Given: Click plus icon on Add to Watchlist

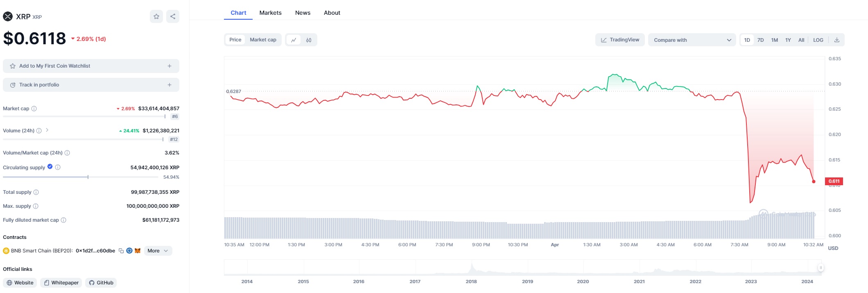Looking at the screenshot, I should pos(170,66).
